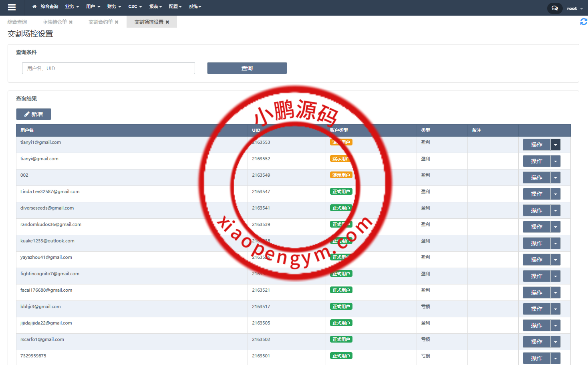Focus the 用户名、UID search field

108,68
